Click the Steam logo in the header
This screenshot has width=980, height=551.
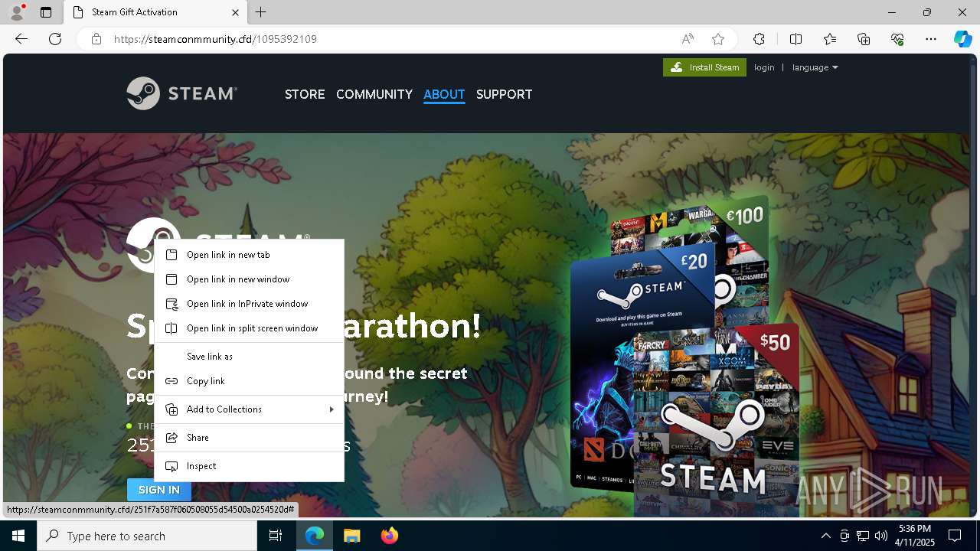(x=182, y=93)
